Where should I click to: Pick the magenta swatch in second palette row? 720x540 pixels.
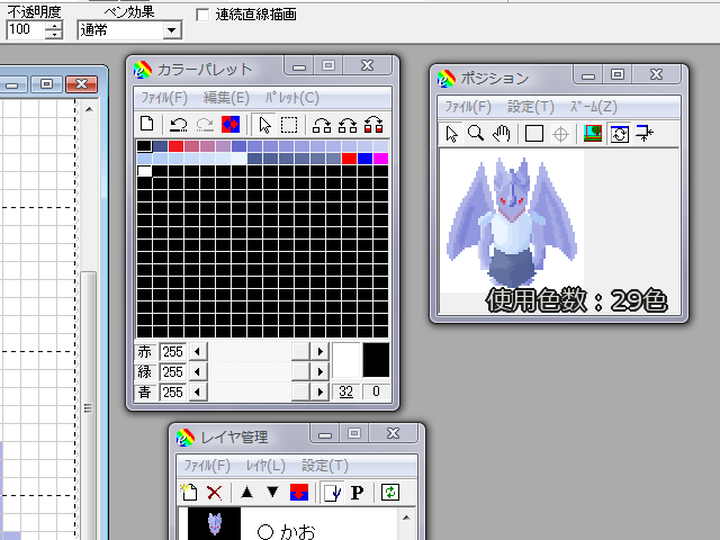(x=381, y=159)
